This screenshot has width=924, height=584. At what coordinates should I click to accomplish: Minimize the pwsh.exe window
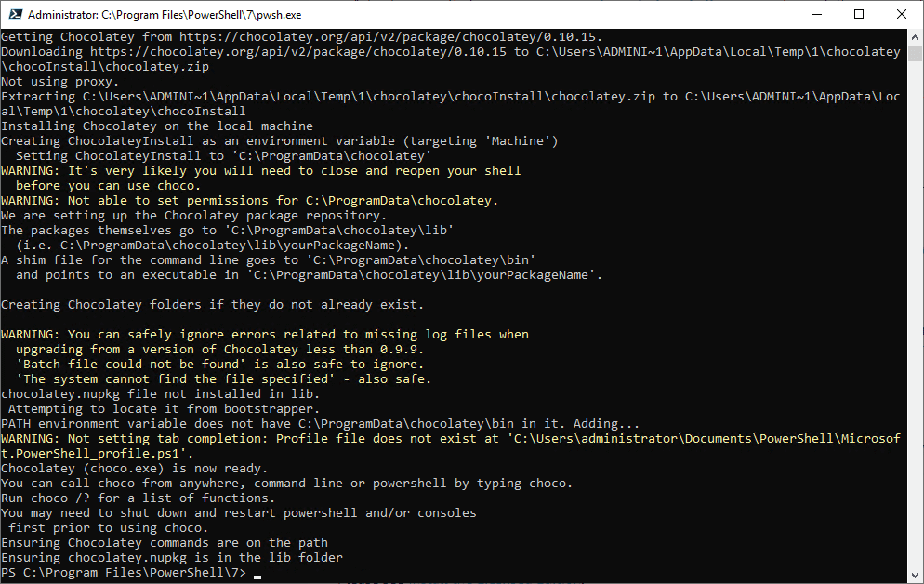[x=817, y=14]
